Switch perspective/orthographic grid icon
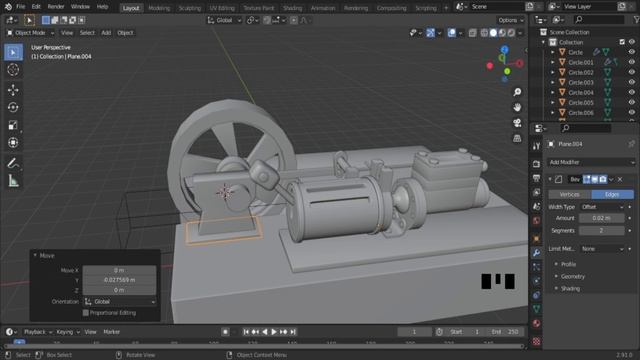Screen dimensions: 640x360 tap(517, 138)
